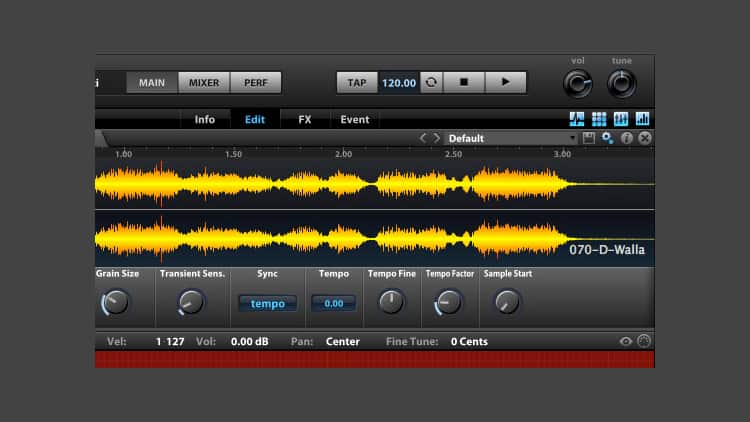The height and width of the screenshot is (422, 750).
Task: Click the Vel 1-127 value
Action: point(170,342)
